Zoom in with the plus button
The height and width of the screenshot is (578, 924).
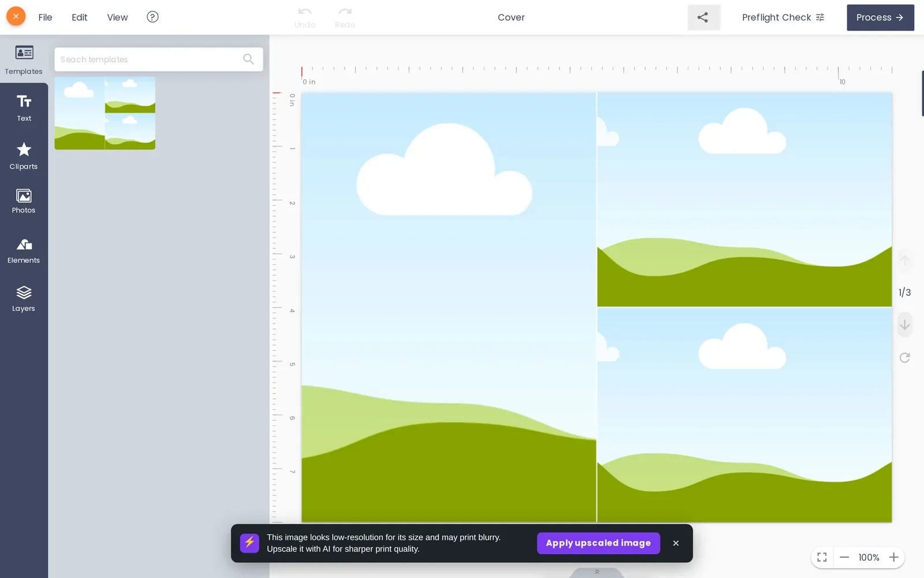(893, 557)
